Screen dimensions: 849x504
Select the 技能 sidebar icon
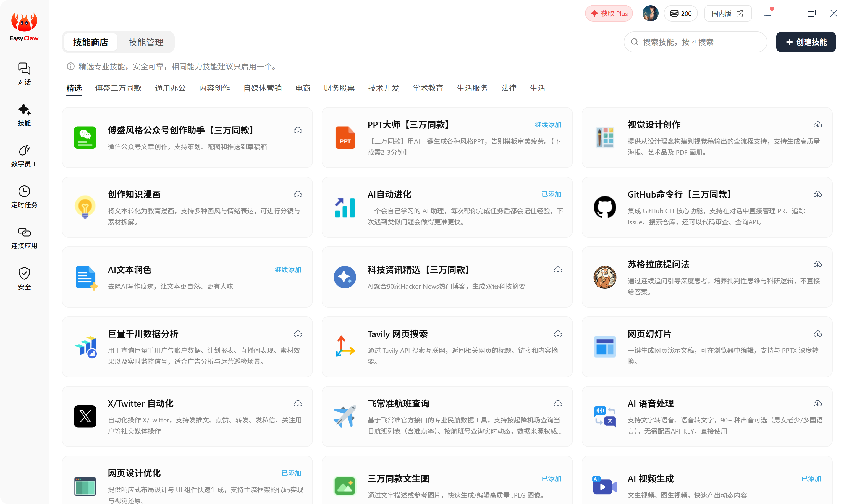(24, 115)
